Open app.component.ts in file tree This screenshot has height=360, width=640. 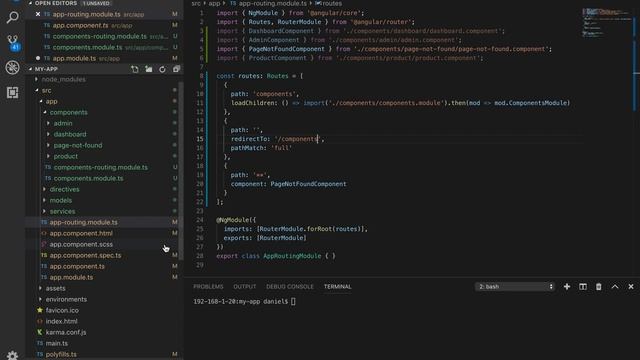77,267
